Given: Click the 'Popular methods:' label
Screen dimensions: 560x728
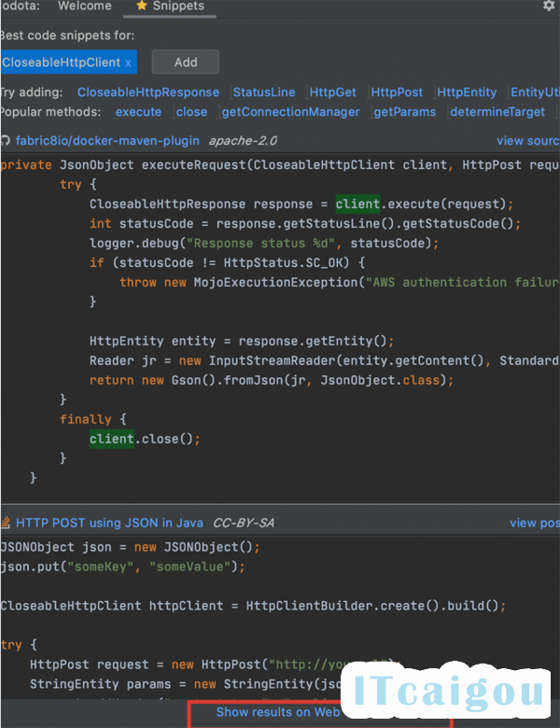Looking at the screenshot, I should (x=50, y=112).
